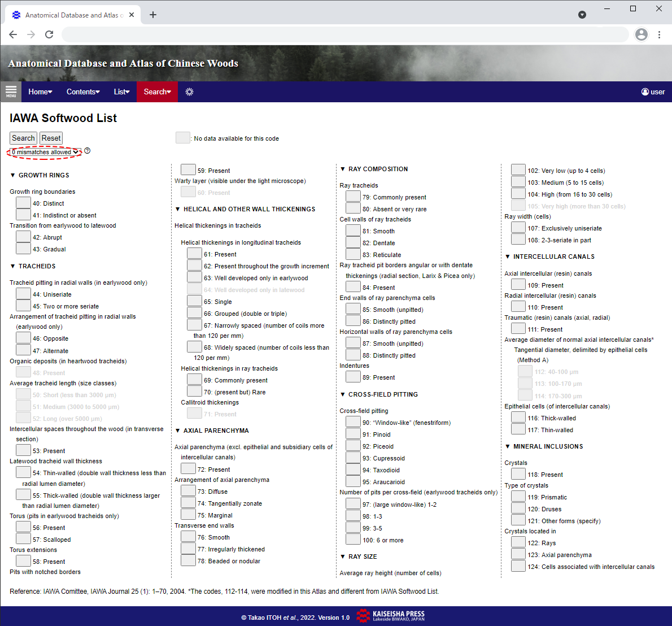Viewport: 672px width, 626px height.
Task: Click the help question mark icon
Action: point(88,151)
